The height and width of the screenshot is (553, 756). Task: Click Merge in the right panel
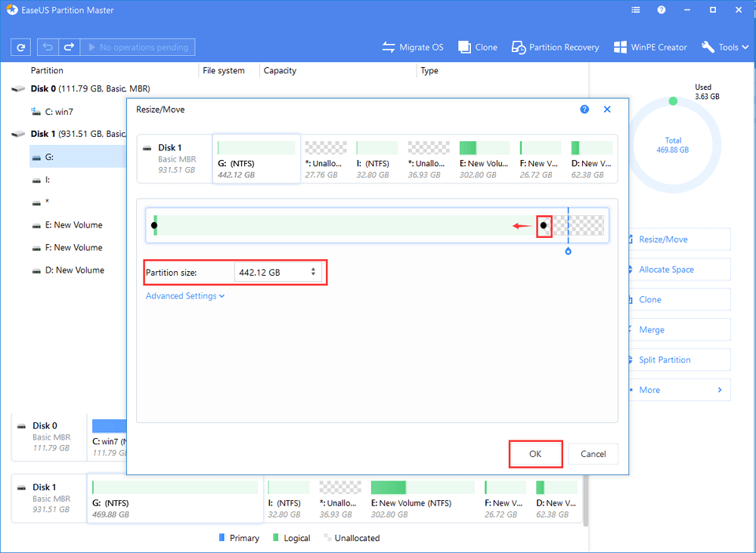click(680, 329)
